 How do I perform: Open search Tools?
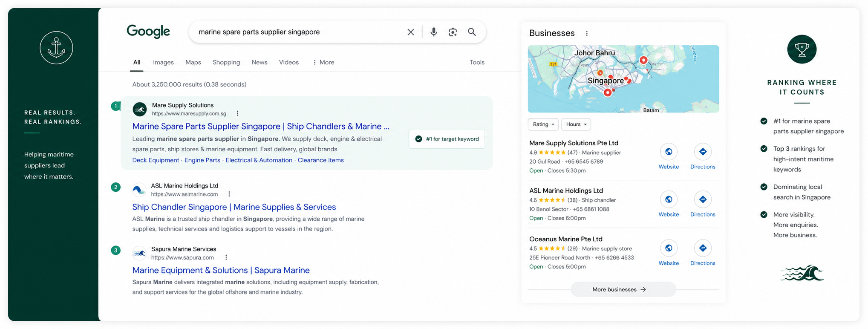pyautogui.click(x=477, y=62)
